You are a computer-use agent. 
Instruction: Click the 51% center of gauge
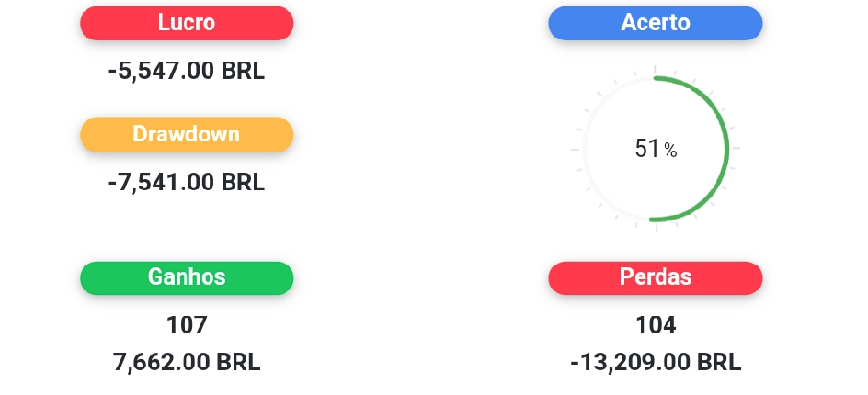(656, 149)
